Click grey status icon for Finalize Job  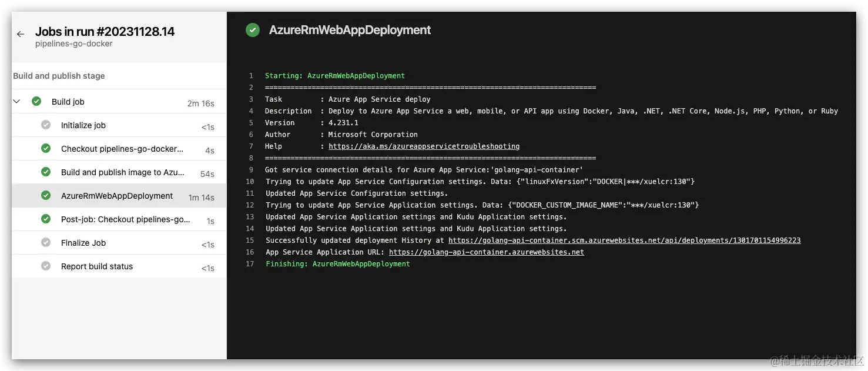tap(46, 242)
